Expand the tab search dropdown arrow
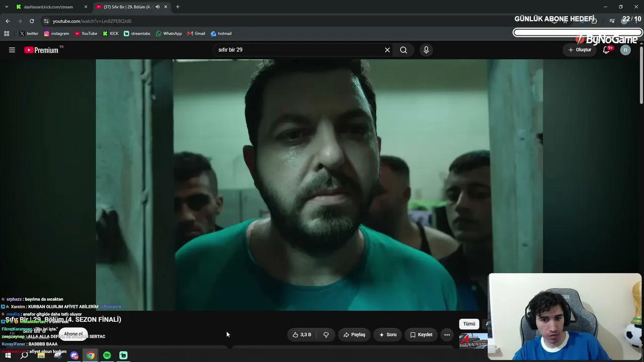This screenshot has width=644, height=362. [x=7, y=7]
